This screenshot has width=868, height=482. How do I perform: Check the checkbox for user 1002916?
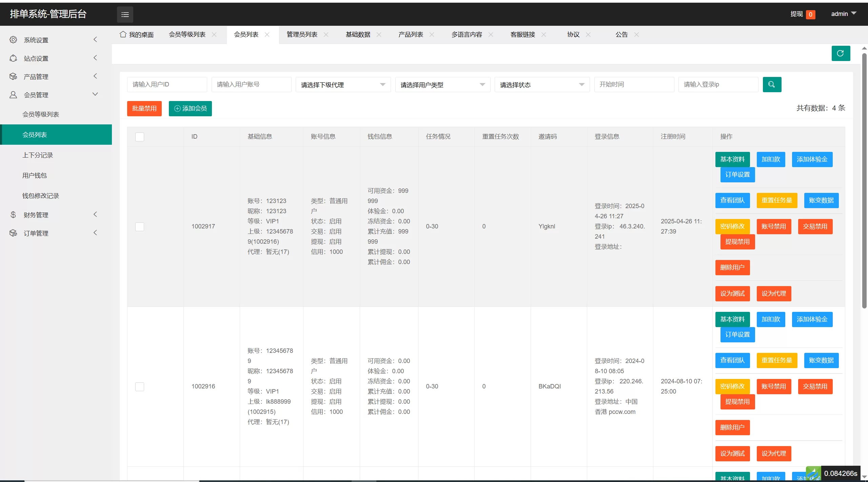tap(139, 386)
